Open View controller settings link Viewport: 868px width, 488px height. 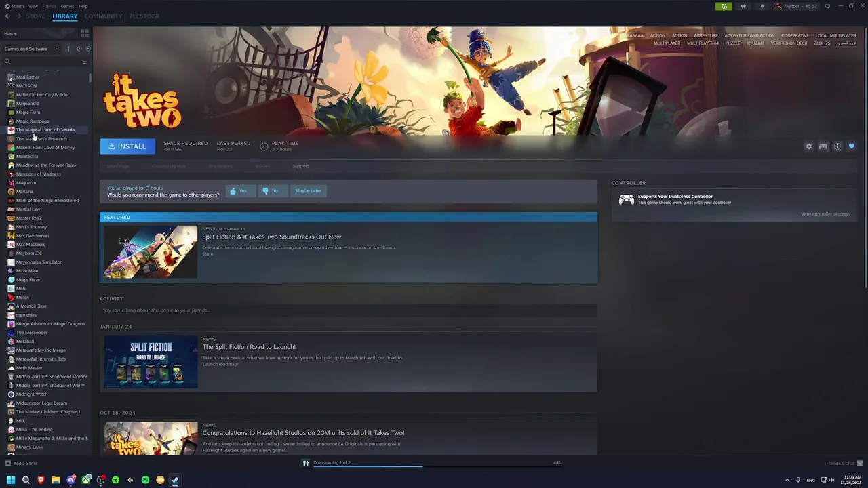tap(825, 214)
